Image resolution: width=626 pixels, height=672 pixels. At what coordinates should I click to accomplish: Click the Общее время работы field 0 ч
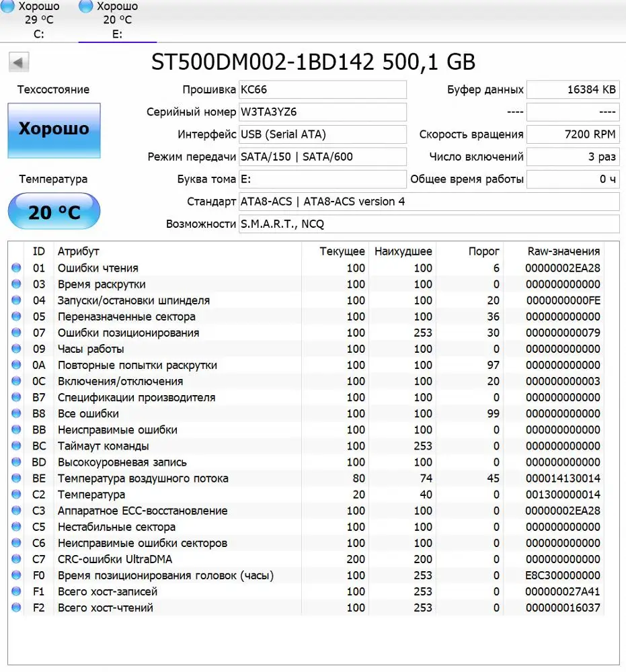(x=573, y=179)
